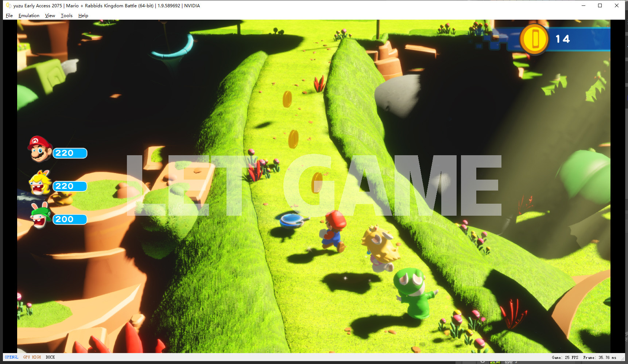This screenshot has height=364, width=628.
Task: Toggle the OPENGL graphics API indicator
Action: tap(12, 357)
